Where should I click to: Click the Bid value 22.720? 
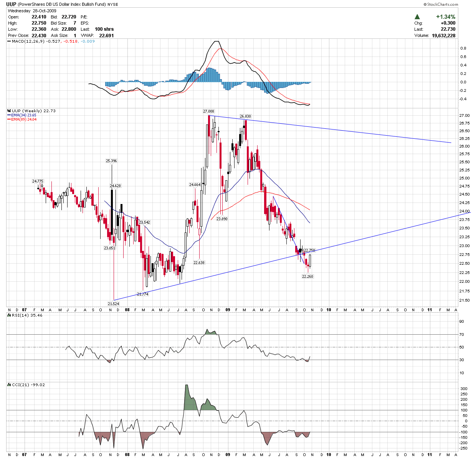click(69, 17)
